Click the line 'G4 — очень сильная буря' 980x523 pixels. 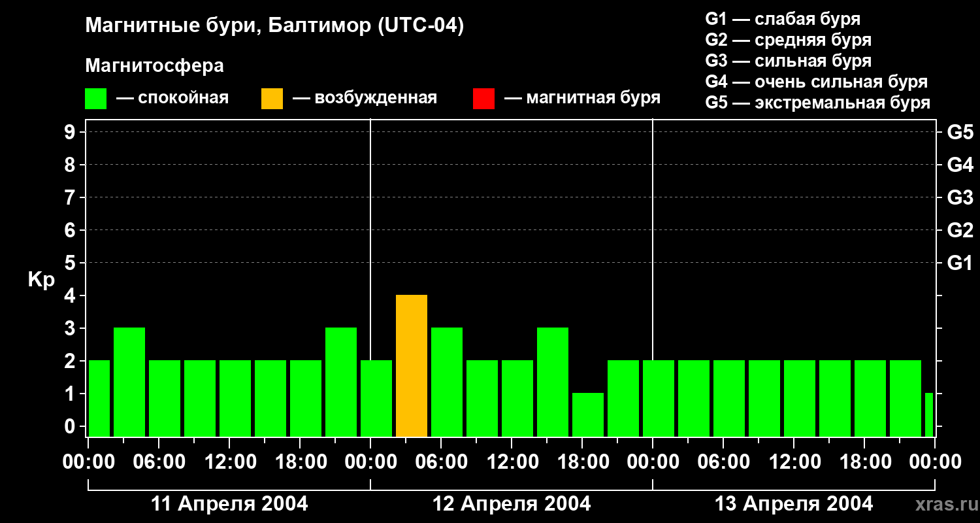tap(817, 82)
